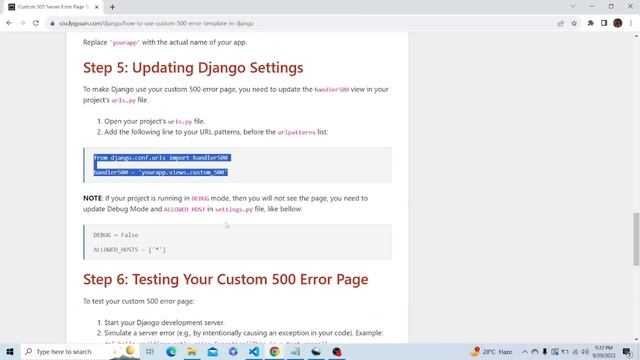Show hidden system tray icons
640x360 pixels.
[x=524, y=351]
